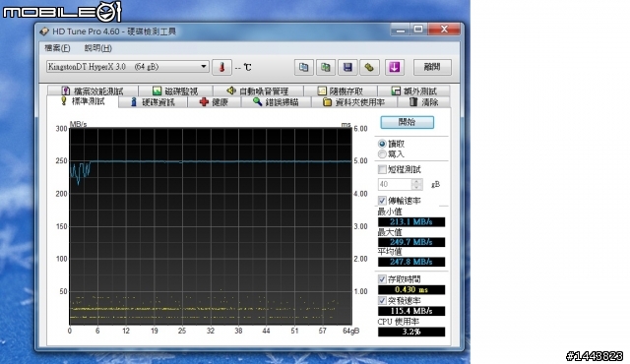Save screenshot with floppy disk icon
The width and height of the screenshot is (630, 364).
[347, 67]
